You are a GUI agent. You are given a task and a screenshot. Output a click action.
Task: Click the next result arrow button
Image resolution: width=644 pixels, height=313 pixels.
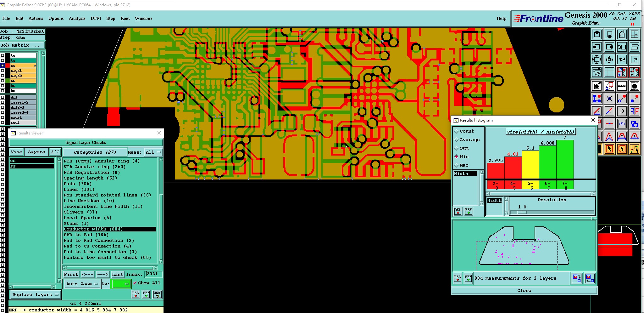(103, 275)
